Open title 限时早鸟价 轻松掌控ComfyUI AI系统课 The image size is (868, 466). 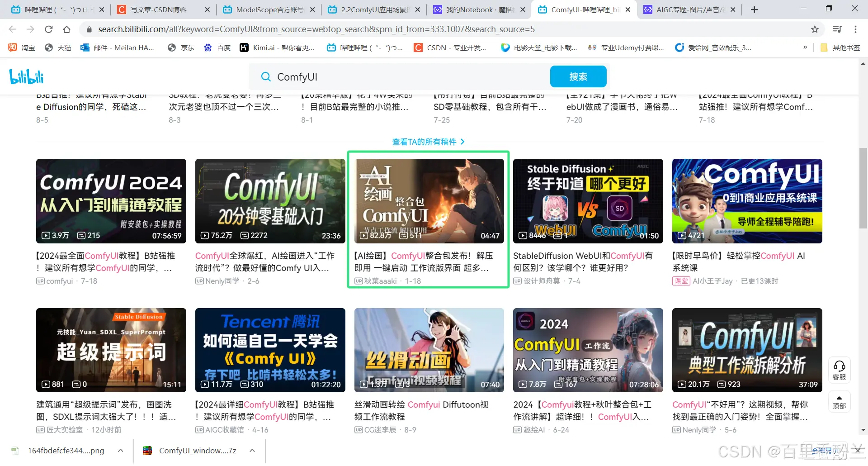pyautogui.click(x=739, y=262)
